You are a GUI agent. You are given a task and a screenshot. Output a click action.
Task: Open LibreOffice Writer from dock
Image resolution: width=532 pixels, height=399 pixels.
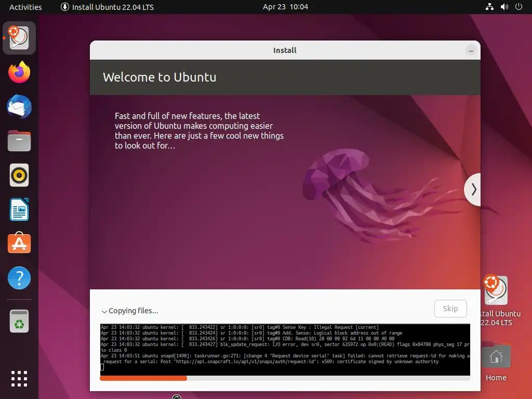coord(19,210)
